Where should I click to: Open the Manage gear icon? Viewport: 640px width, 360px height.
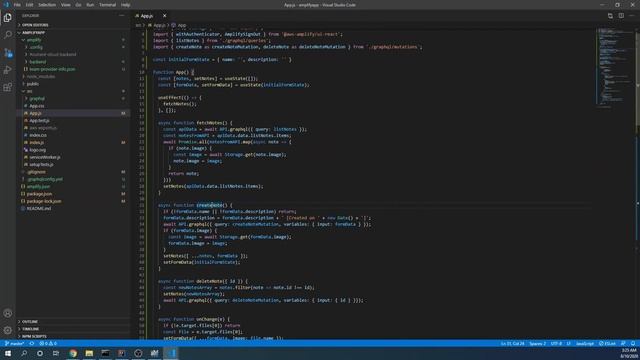7,330
